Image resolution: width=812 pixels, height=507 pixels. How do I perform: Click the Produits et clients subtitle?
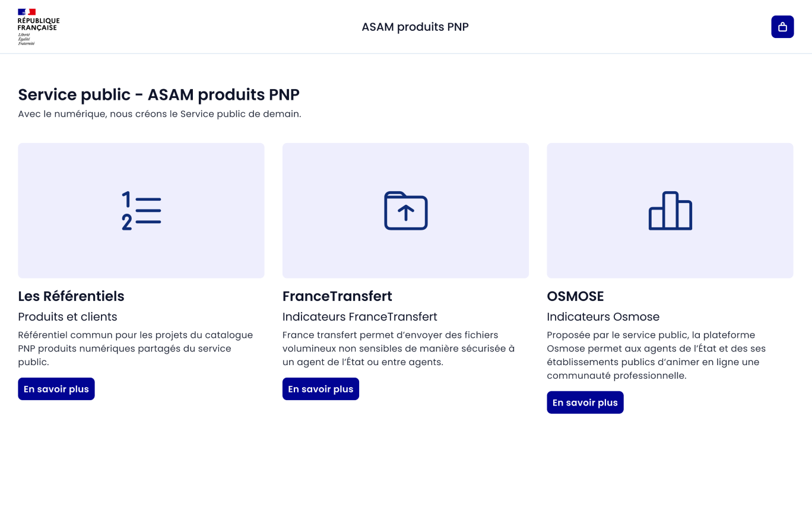68,316
